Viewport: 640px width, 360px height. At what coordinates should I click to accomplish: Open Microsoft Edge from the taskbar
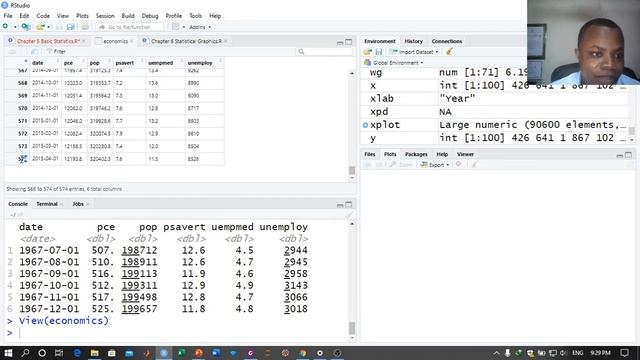tap(77, 353)
